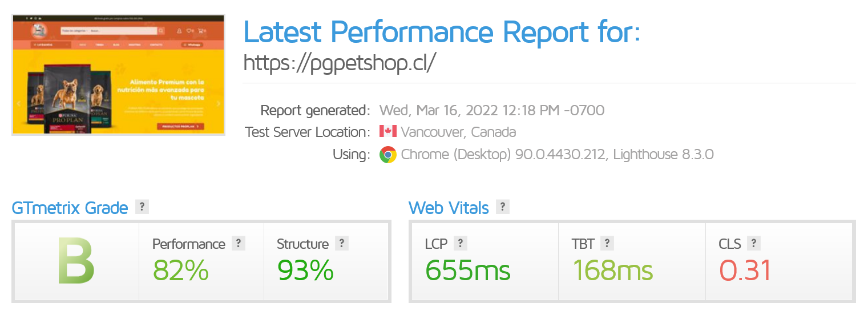868x319 pixels.
Task: Select the red 0.31 CLS value
Action: (745, 270)
